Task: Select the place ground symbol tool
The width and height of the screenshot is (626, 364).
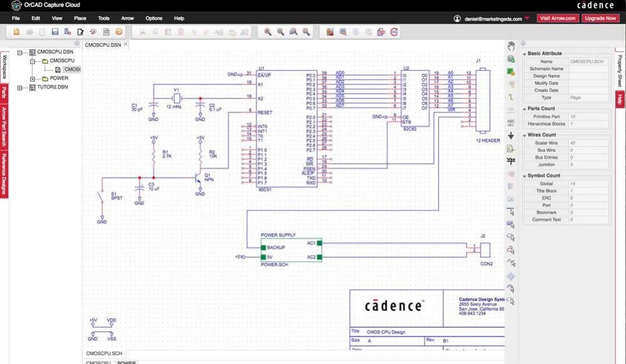Action: point(511,136)
